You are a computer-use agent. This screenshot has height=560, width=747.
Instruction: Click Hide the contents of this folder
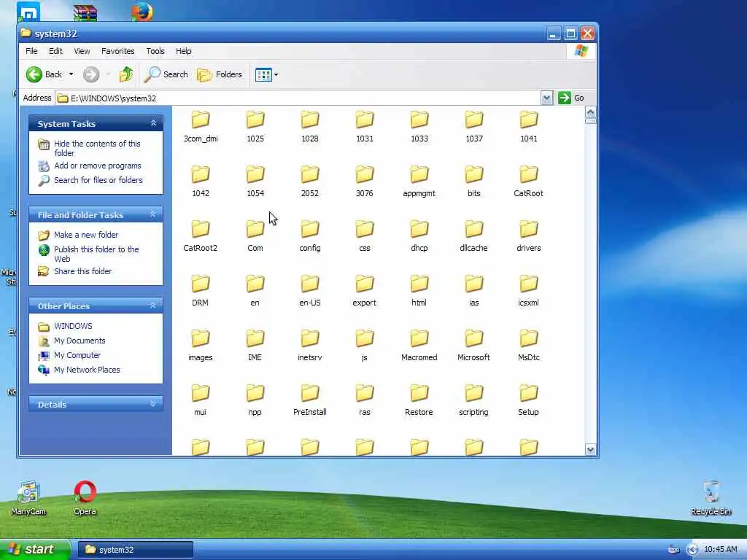click(97, 148)
